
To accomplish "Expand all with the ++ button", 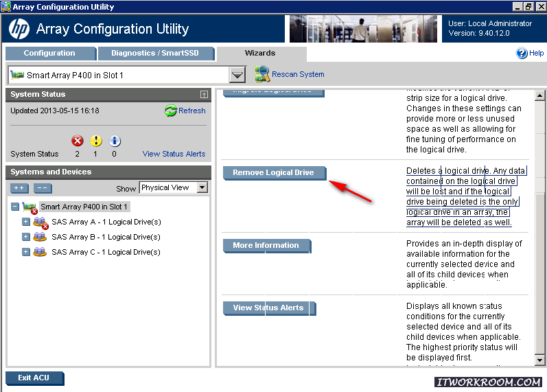I will click(19, 188).
